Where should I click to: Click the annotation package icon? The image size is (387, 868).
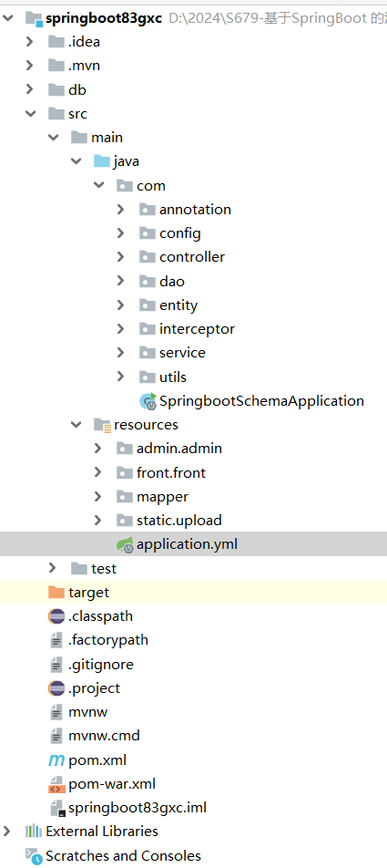(x=148, y=210)
